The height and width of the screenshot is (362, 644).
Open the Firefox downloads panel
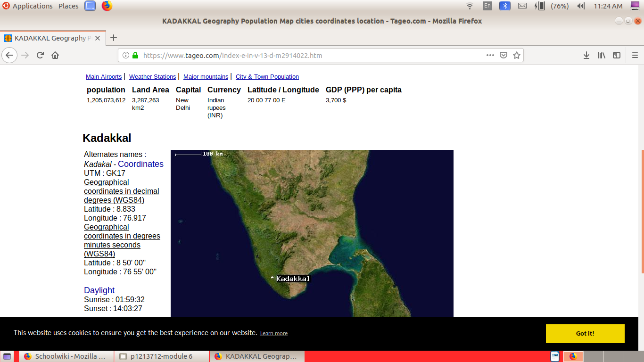(586, 55)
